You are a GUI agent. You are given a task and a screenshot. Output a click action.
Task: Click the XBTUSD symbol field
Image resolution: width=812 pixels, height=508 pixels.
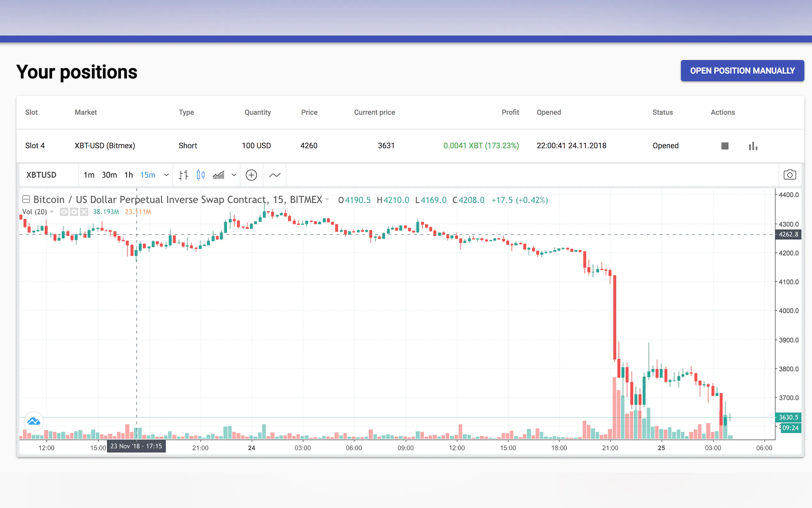click(42, 175)
